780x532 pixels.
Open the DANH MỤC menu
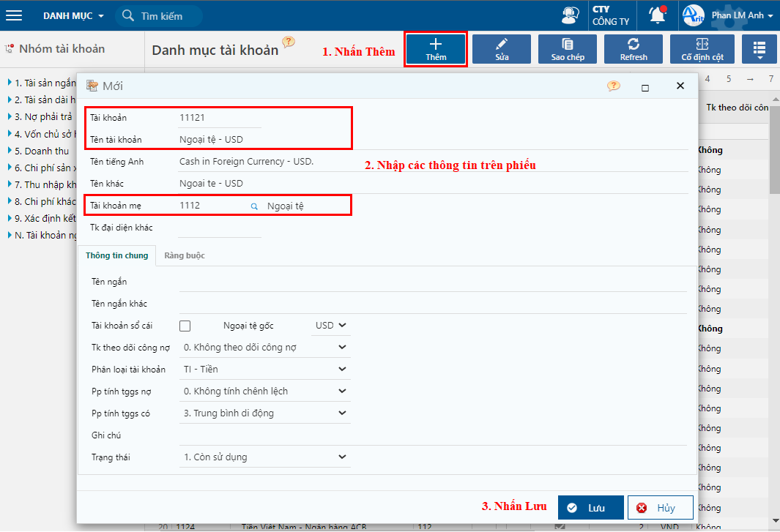(73, 15)
